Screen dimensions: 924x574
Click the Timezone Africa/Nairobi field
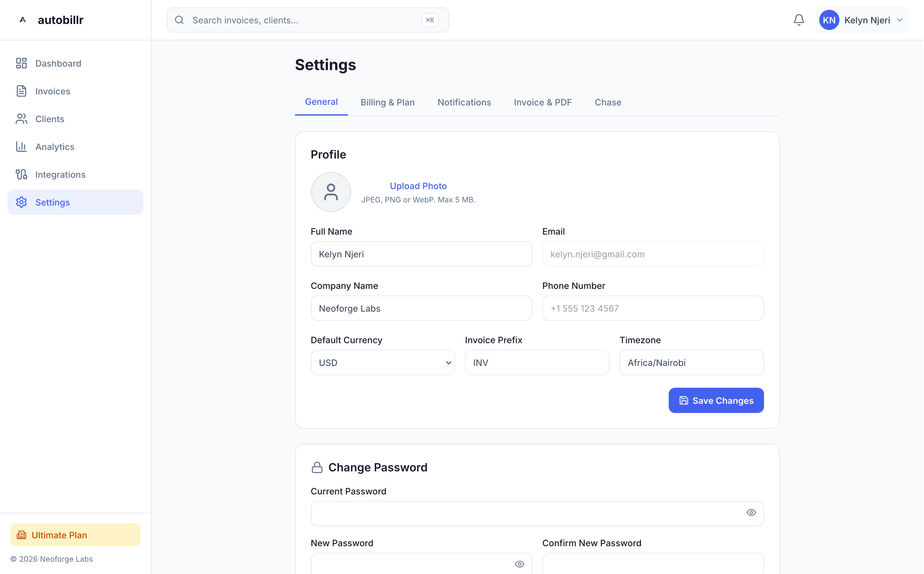click(691, 362)
